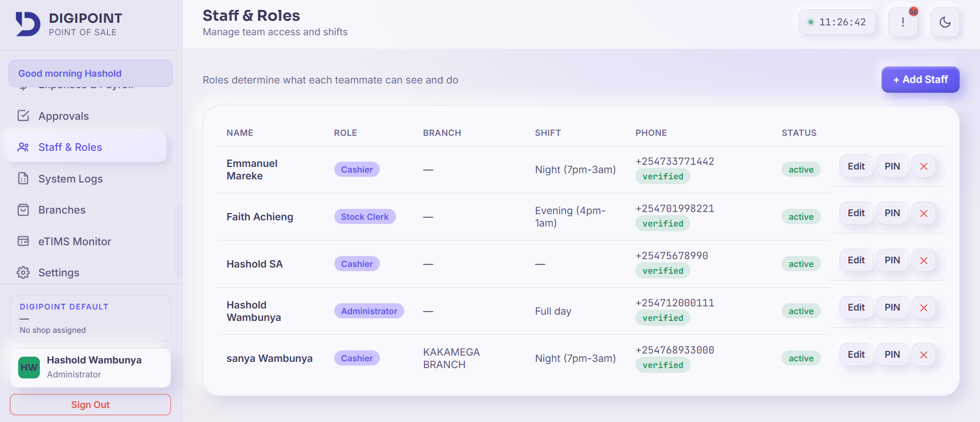Sign Out of the account
This screenshot has height=422, width=980.
90,405
